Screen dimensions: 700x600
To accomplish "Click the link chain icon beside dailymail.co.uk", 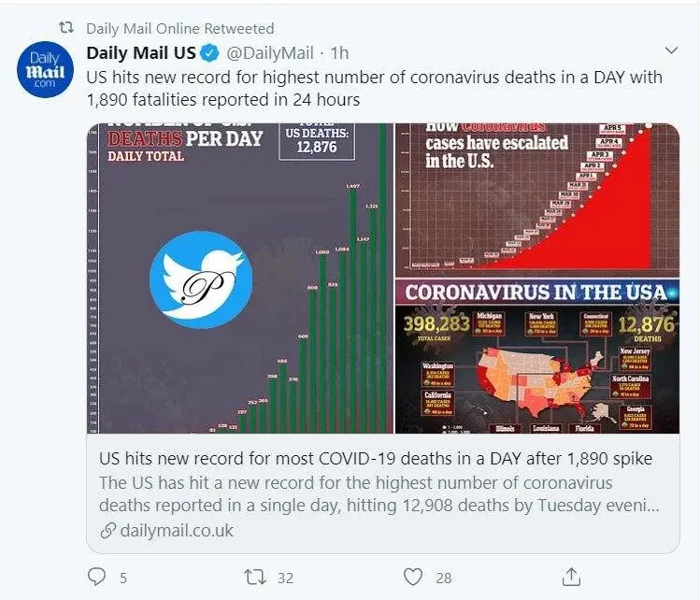I will pos(107,531).
